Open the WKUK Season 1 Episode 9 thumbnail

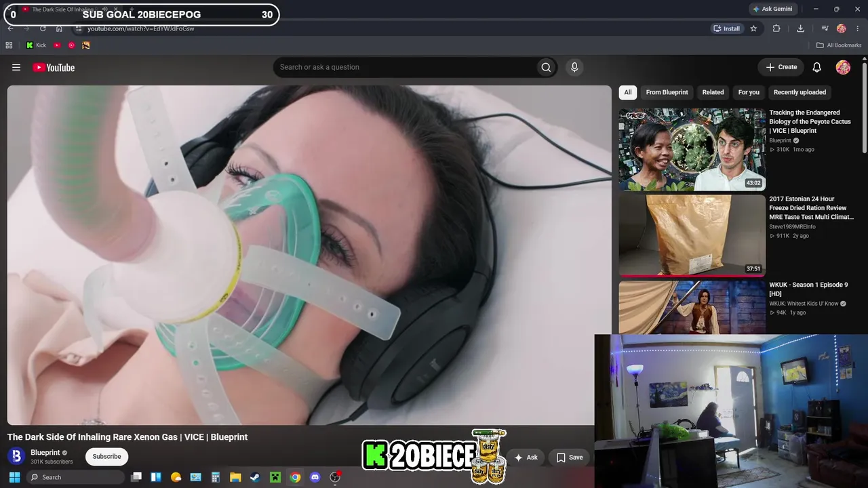(692, 307)
